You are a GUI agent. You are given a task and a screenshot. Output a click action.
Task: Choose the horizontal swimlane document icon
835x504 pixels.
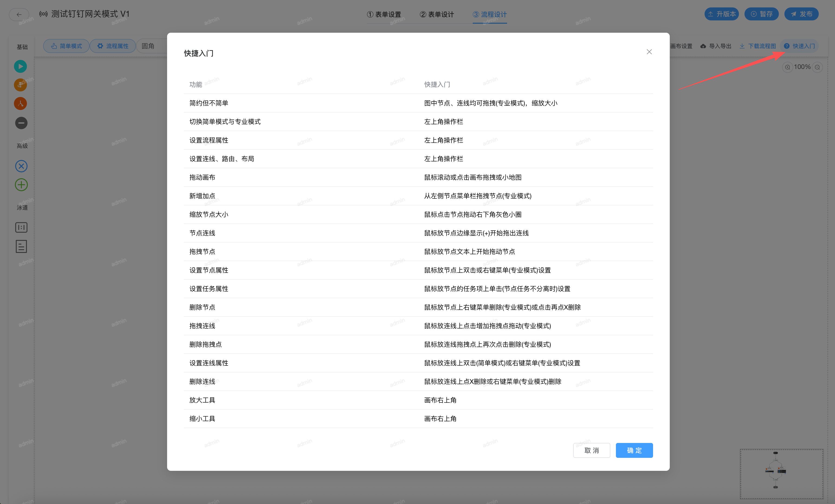pyautogui.click(x=21, y=246)
